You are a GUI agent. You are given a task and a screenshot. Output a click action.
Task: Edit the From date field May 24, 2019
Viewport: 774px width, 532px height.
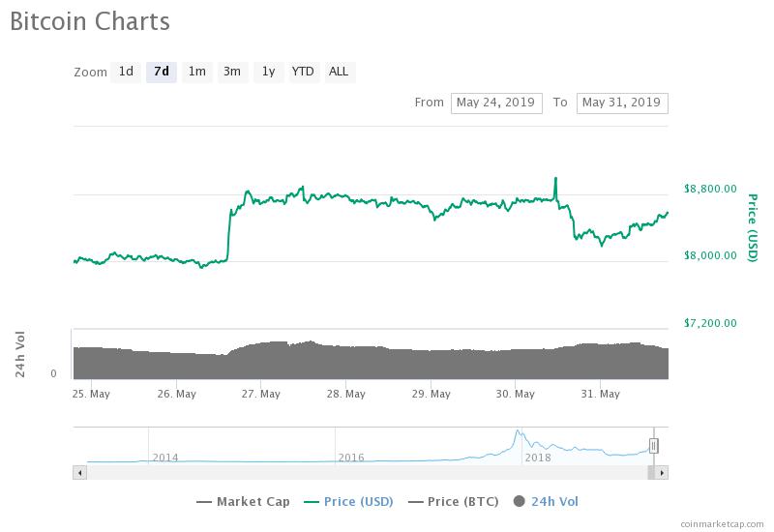click(496, 103)
